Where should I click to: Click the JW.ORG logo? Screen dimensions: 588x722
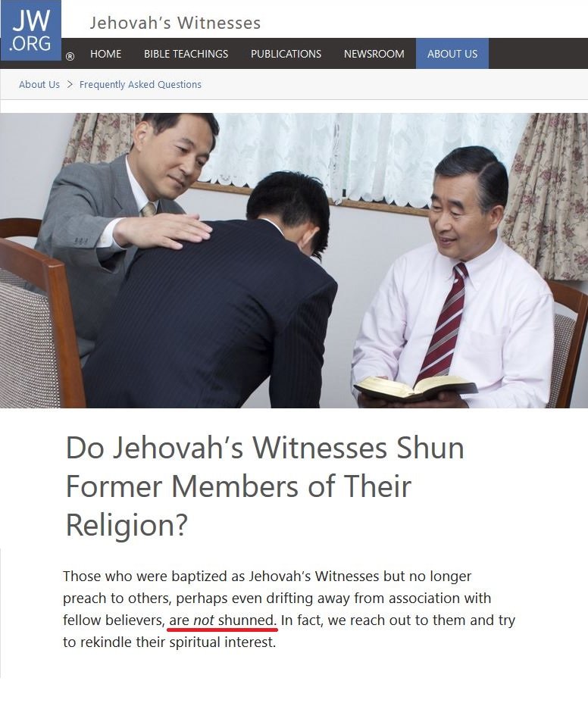[x=31, y=30]
